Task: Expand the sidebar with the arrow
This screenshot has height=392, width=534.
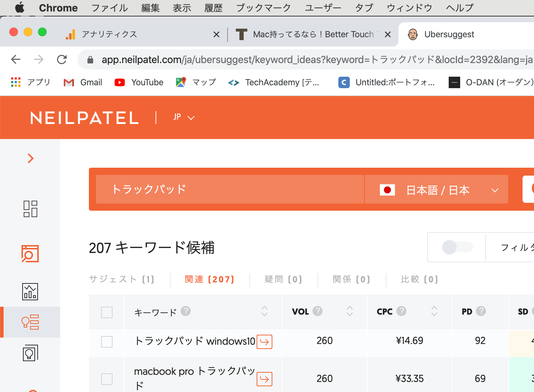Action: coord(31,158)
